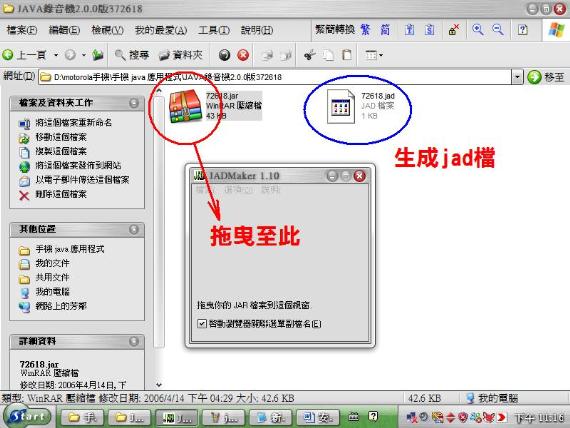This screenshot has width=570, height=428.
Task: Click the first folder taskbar button
Action: (x=82, y=418)
